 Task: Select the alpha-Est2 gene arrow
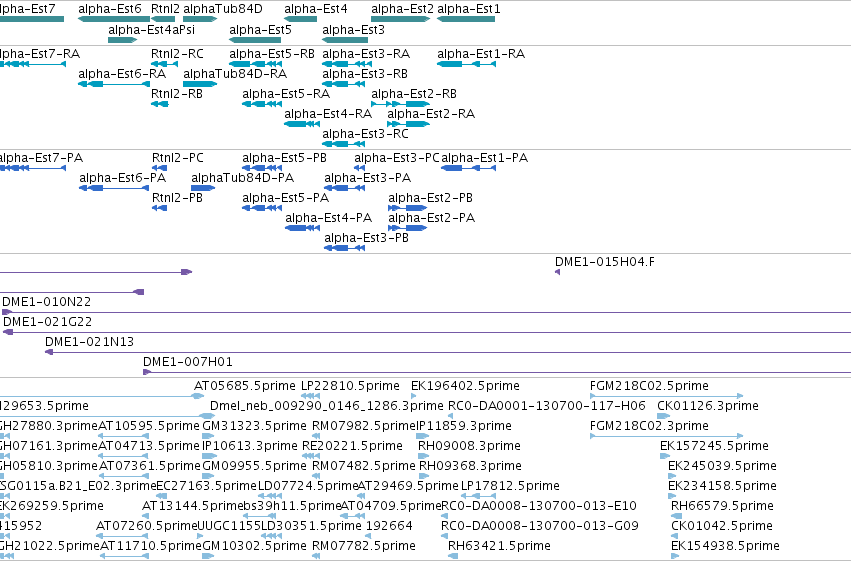click(401, 19)
